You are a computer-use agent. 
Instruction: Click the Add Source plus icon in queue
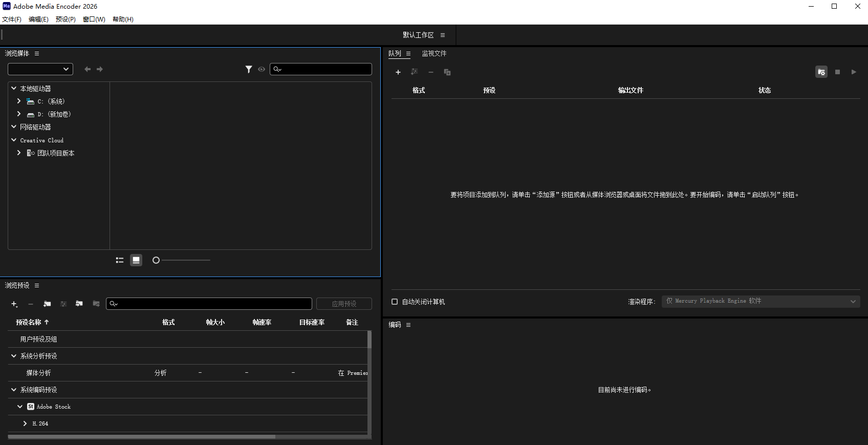398,72
